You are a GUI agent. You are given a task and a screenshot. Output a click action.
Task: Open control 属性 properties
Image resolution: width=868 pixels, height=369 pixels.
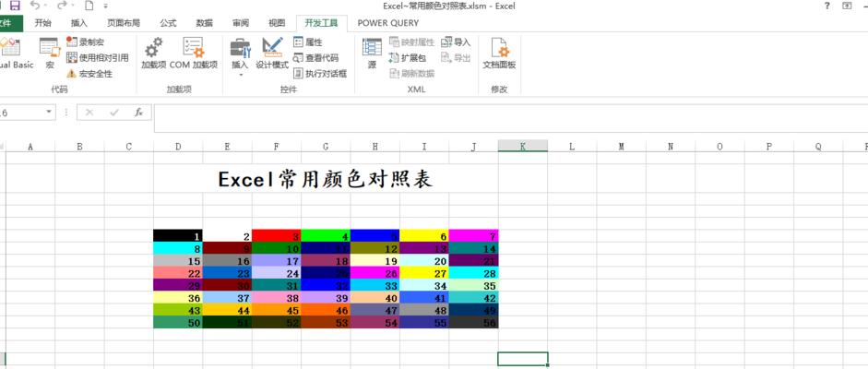pos(308,42)
